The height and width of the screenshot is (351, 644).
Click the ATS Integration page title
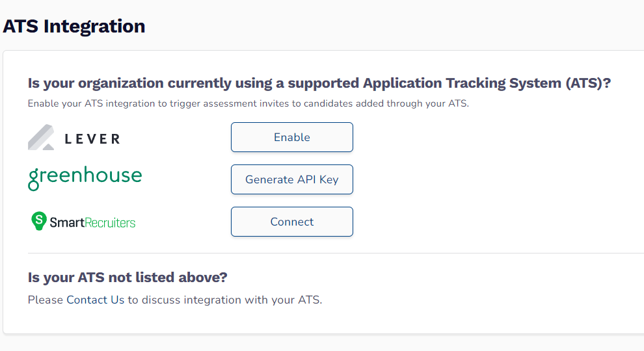coord(74,26)
